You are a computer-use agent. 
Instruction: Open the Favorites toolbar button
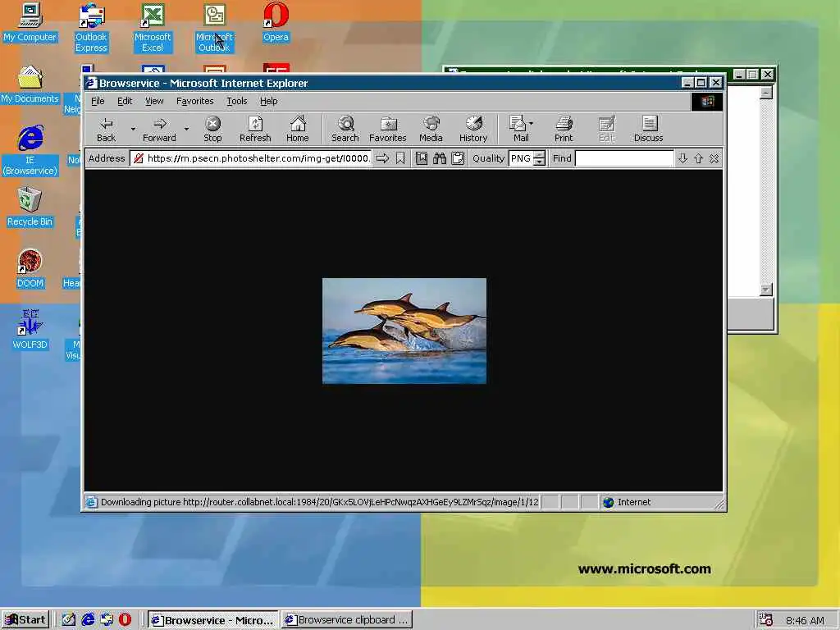tap(388, 129)
